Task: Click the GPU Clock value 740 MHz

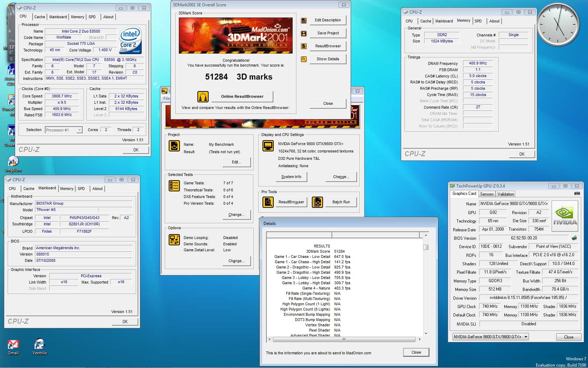Action: [x=490, y=307]
